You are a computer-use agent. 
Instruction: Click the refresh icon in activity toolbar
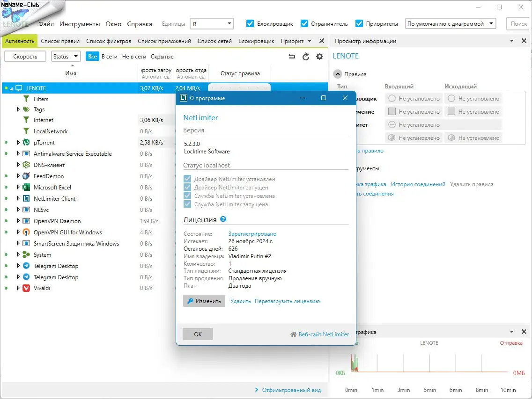click(x=306, y=57)
